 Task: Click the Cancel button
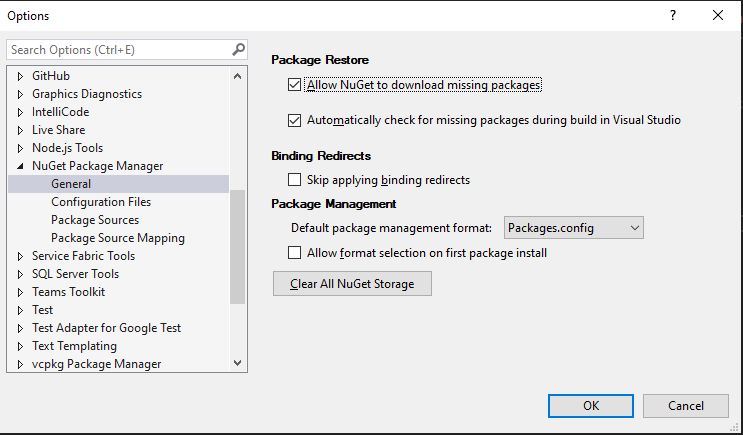686,406
